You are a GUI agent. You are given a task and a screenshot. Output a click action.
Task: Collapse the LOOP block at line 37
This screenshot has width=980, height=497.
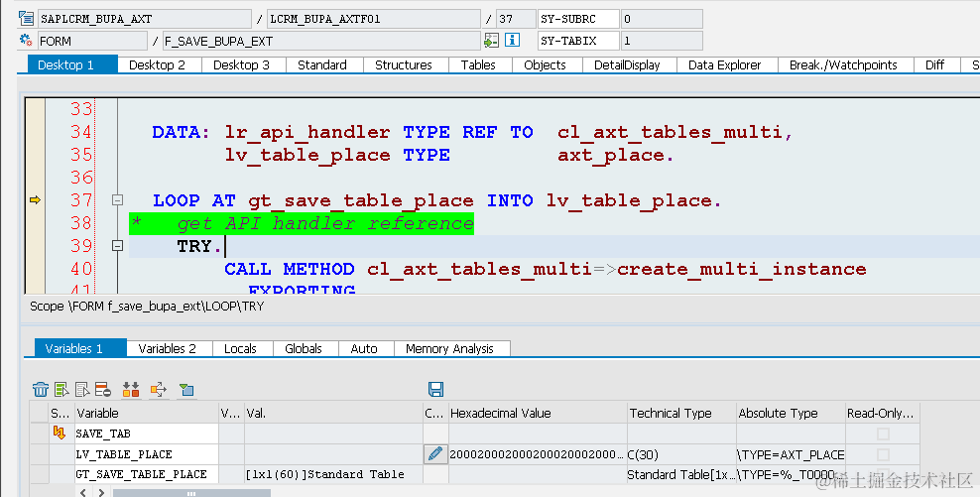click(117, 200)
